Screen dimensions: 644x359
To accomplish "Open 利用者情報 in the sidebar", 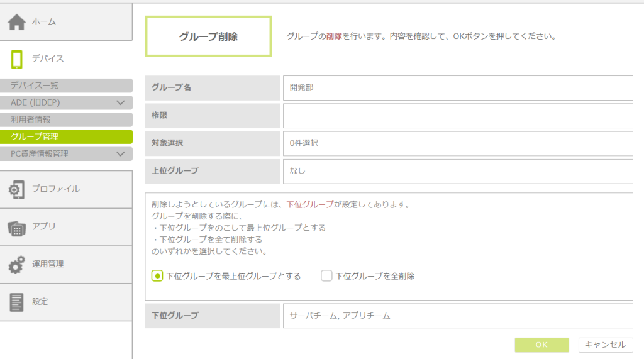I will [x=66, y=119].
